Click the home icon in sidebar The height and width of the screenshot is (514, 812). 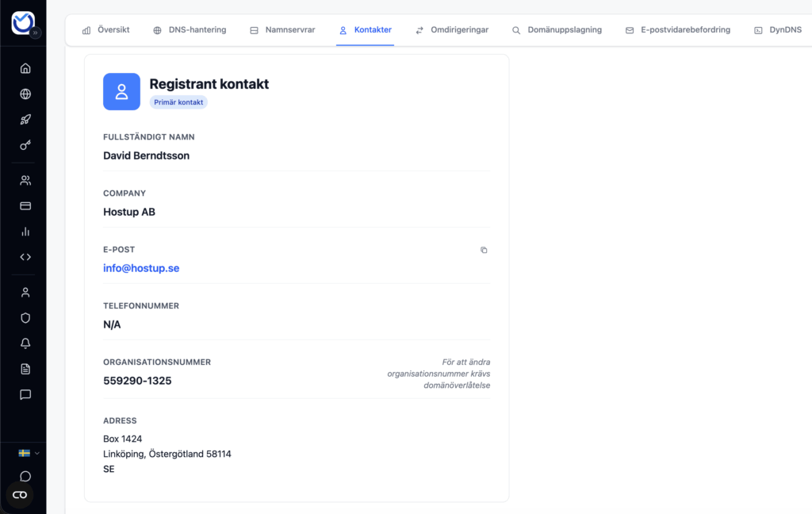25,68
